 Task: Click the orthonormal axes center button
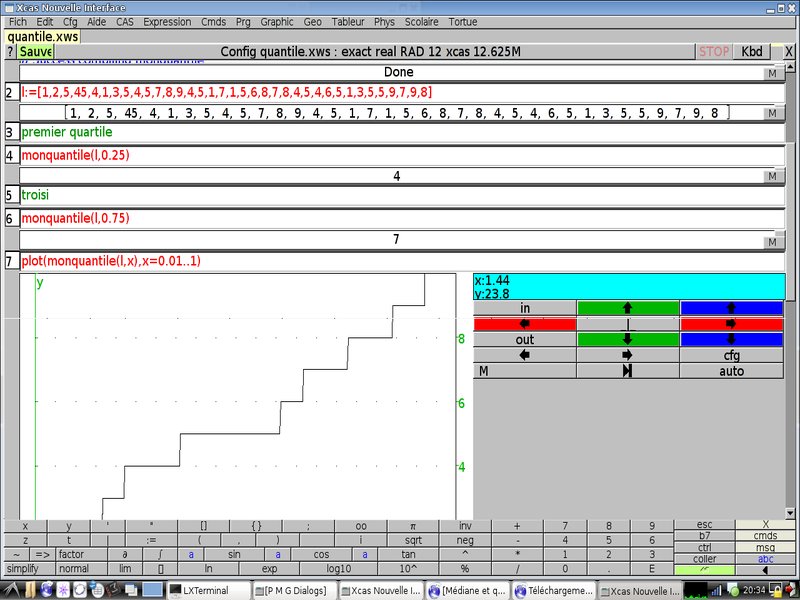pos(627,324)
